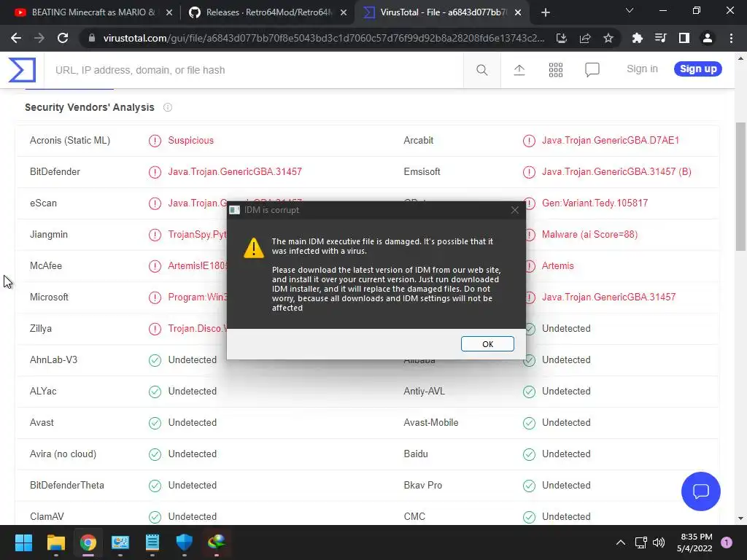This screenshot has height=560, width=747.
Task: Expand the system tray hidden icons chevron
Action: coord(620,542)
